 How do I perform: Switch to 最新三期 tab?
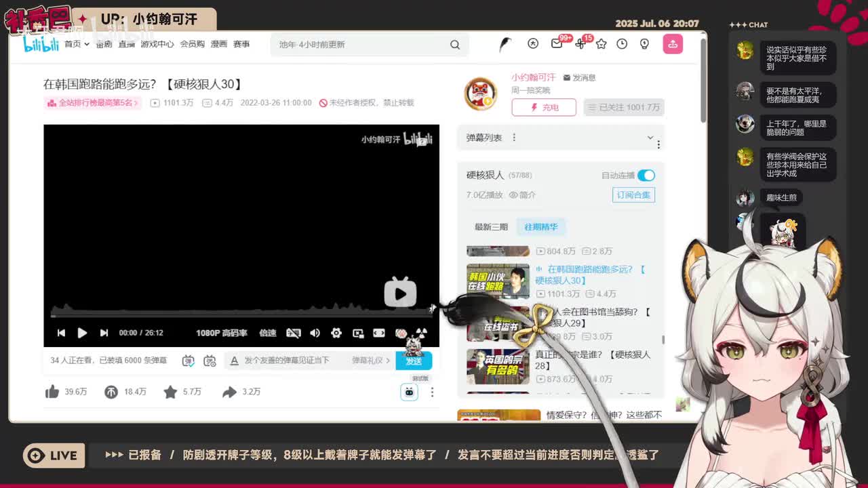[x=491, y=227]
